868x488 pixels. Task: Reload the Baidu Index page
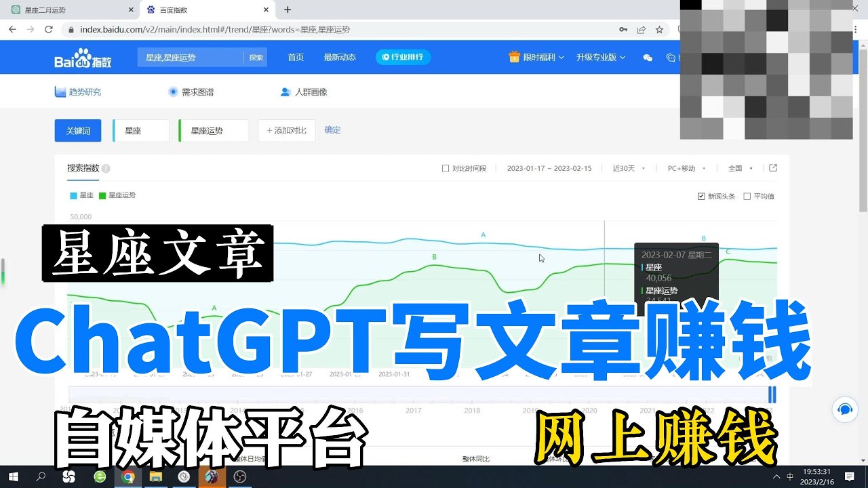tap(49, 30)
